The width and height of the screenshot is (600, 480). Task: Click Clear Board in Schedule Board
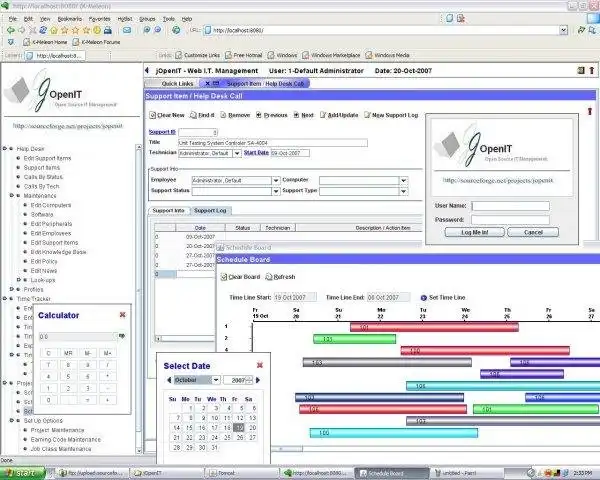(240, 277)
